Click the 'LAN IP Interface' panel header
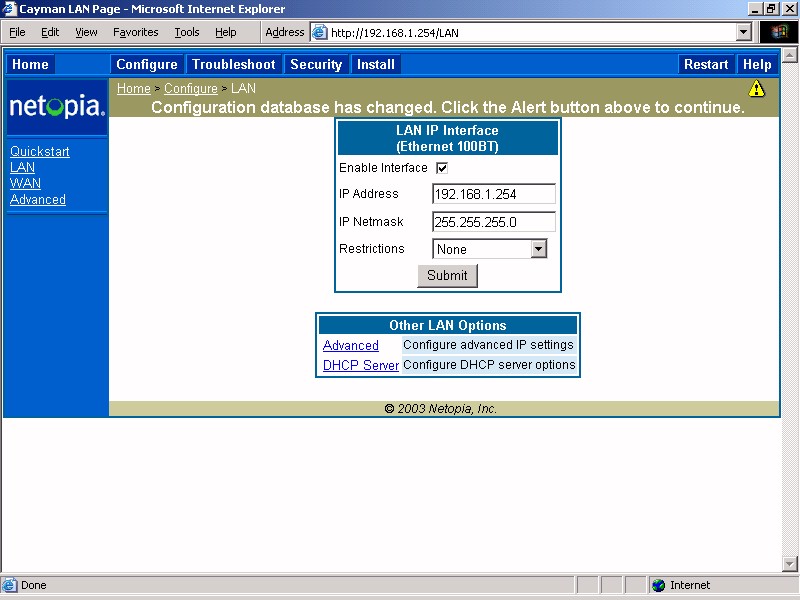800x600 pixels. 447,138
